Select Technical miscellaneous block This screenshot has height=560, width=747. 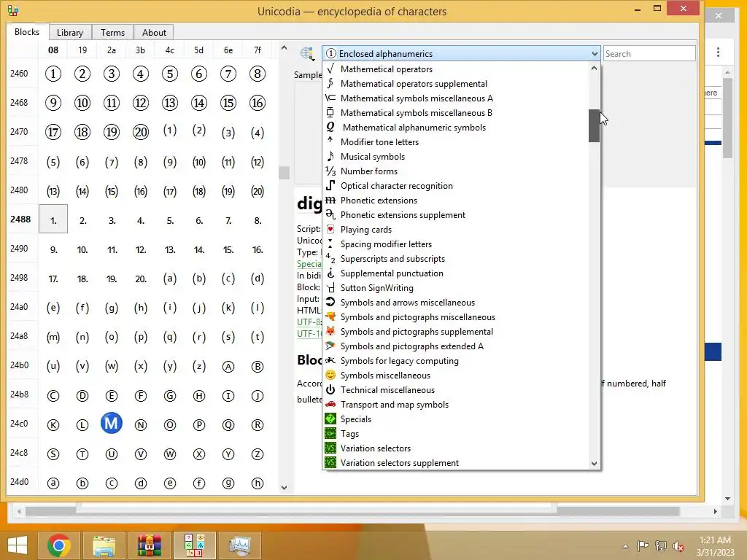coord(456,391)
